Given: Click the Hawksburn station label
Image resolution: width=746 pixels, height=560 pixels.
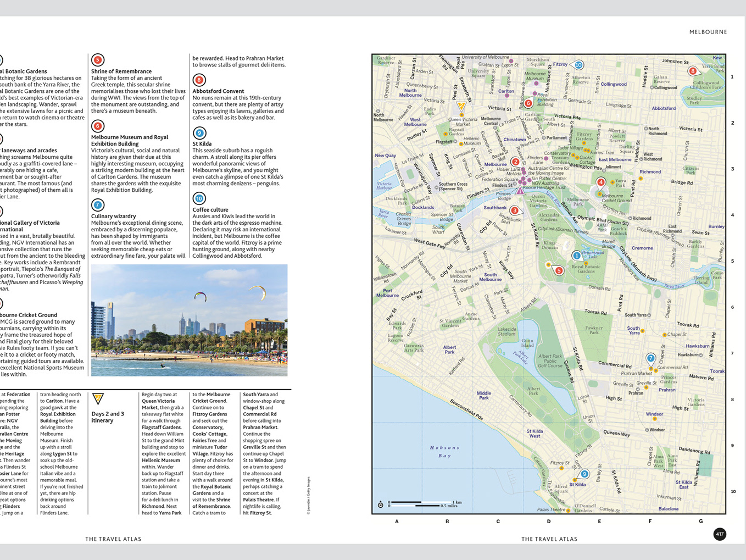Looking at the screenshot, I should pos(690,354).
